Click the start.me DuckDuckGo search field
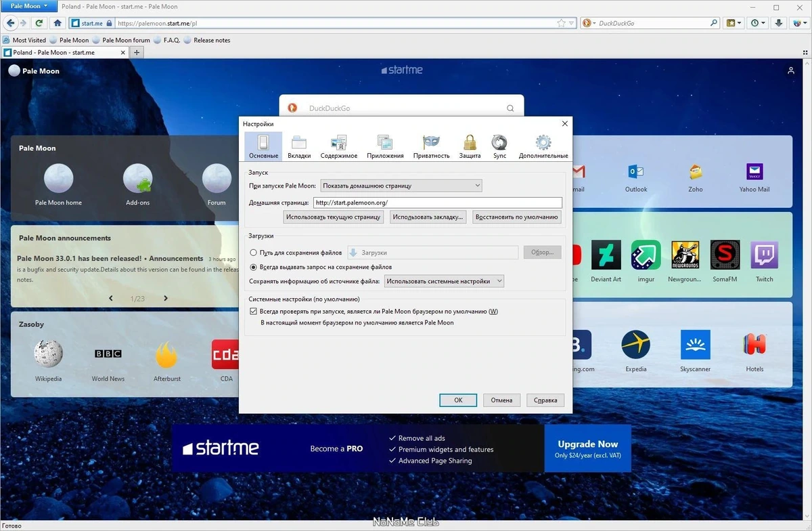Screen dimensions: 812x531 (401, 108)
